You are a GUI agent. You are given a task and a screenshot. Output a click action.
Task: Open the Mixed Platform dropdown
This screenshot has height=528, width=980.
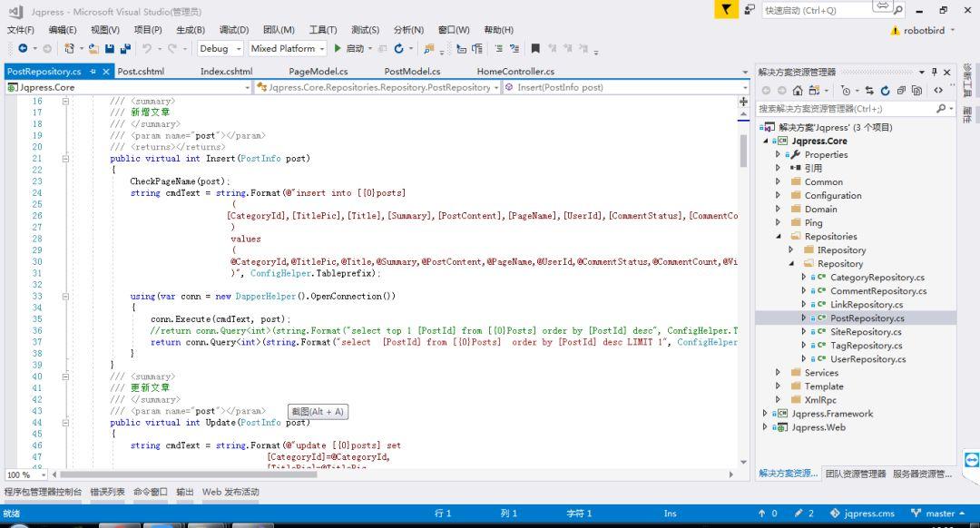[x=288, y=47]
